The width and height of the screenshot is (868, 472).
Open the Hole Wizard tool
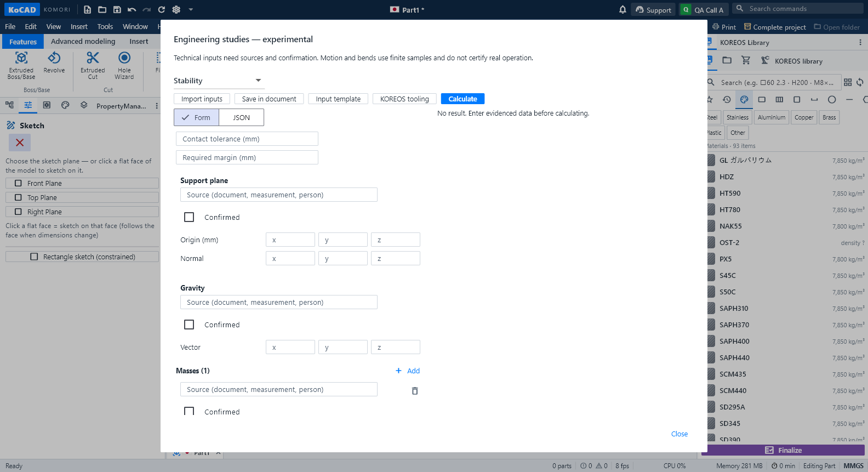[124, 65]
